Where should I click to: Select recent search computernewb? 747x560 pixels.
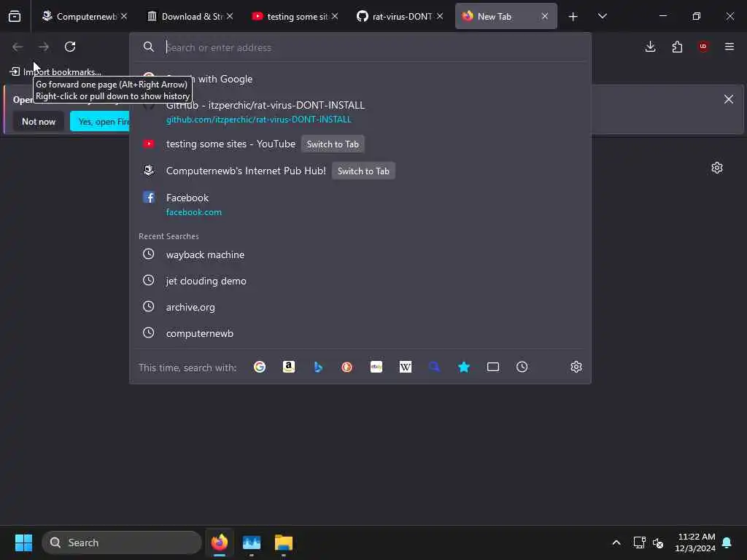360,332
